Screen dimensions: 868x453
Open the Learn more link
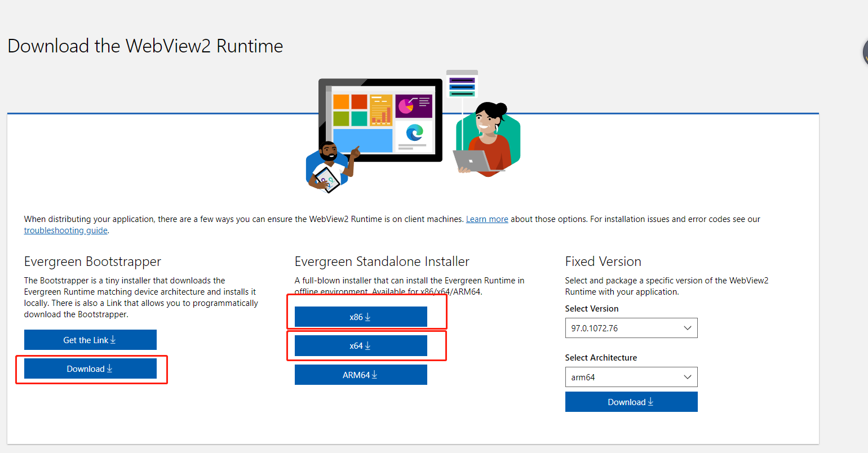pyautogui.click(x=487, y=219)
